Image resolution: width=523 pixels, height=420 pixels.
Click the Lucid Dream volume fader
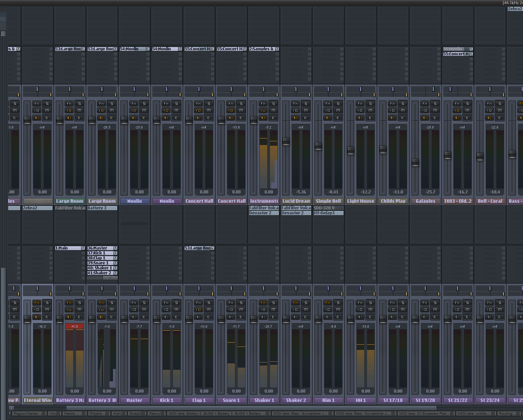(286, 141)
